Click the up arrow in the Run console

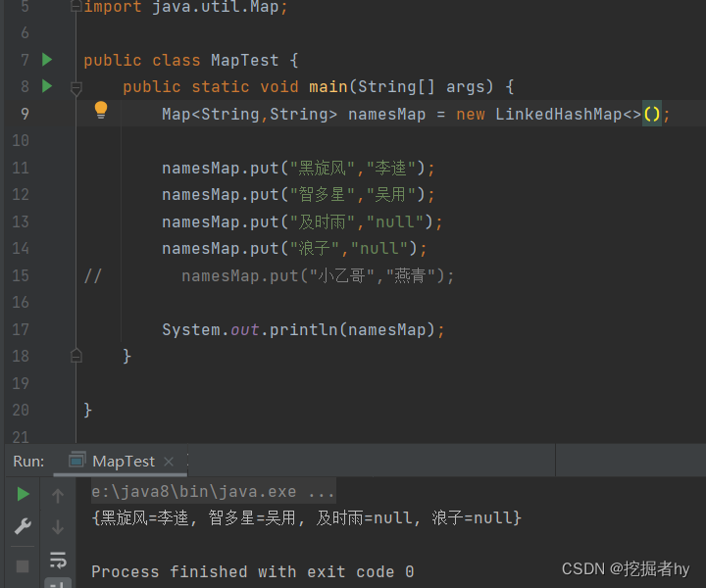click(58, 496)
